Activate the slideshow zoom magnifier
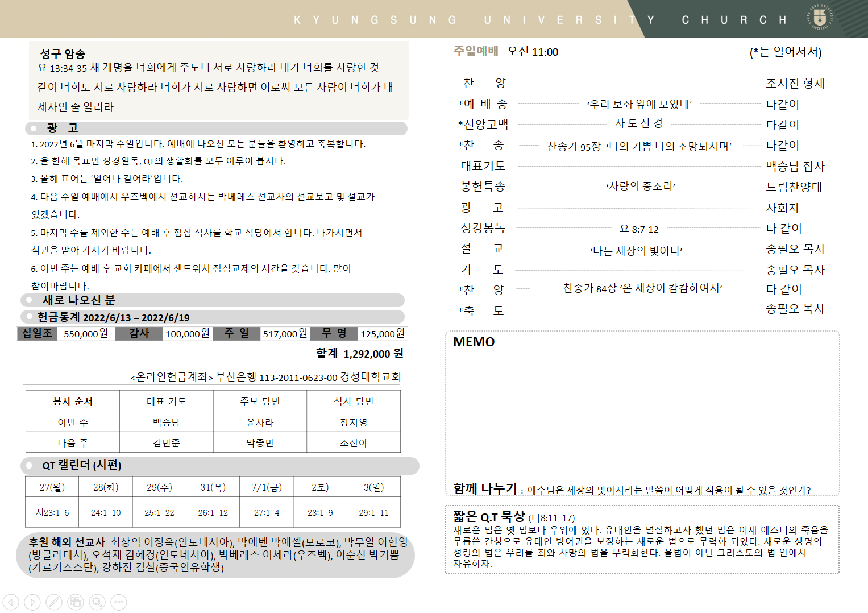 97,602
